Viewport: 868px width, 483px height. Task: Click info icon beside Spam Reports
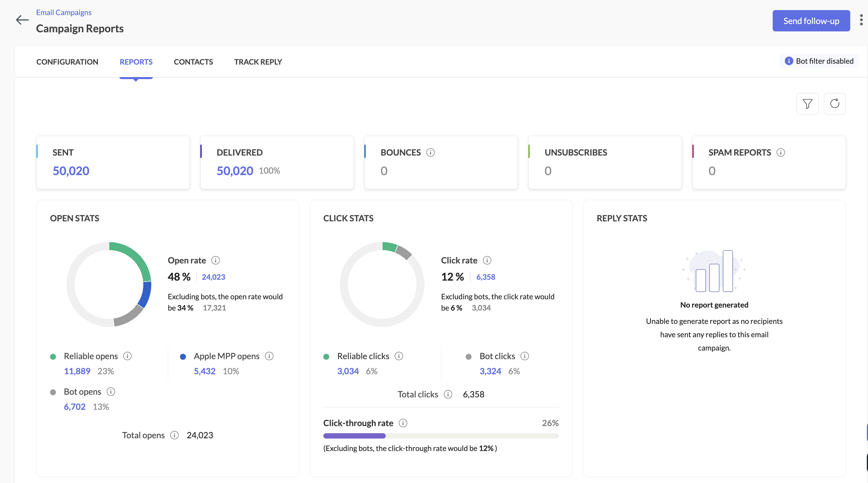pos(780,152)
